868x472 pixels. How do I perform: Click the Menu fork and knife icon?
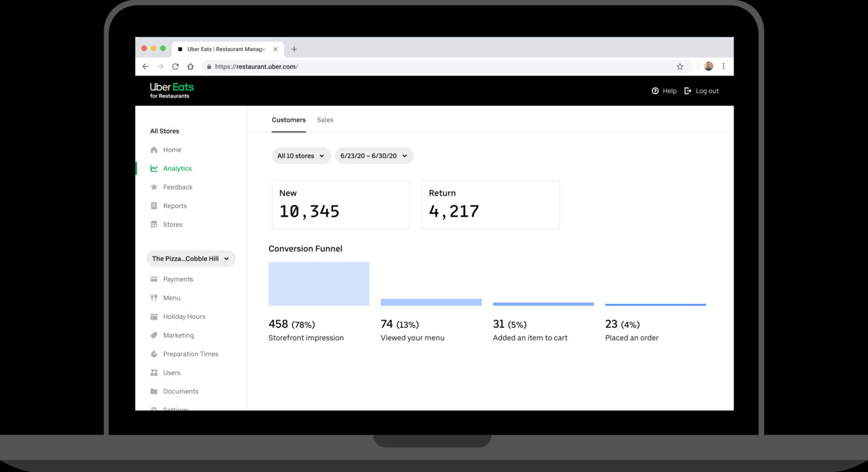pyautogui.click(x=154, y=298)
